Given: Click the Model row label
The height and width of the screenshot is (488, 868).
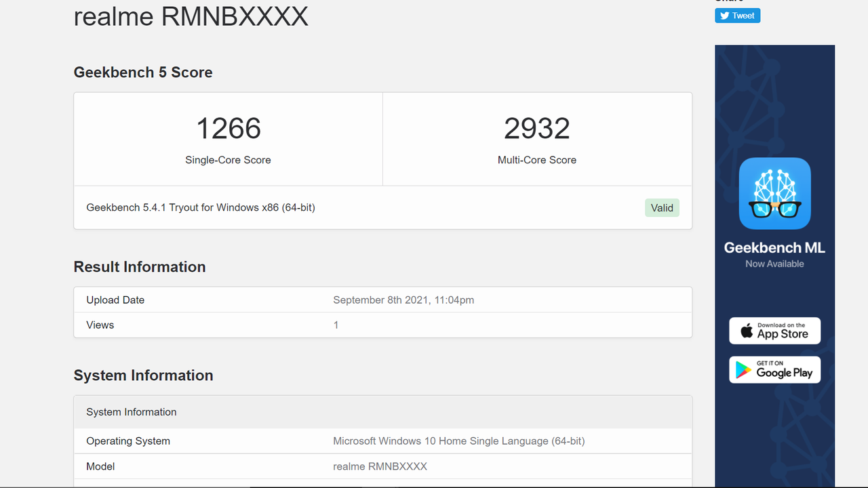Looking at the screenshot, I should click(100, 466).
